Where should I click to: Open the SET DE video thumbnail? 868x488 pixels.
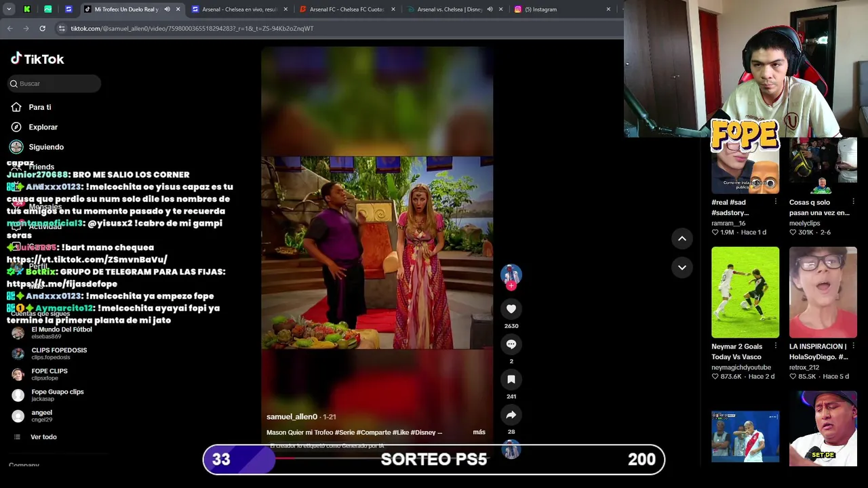click(823, 428)
